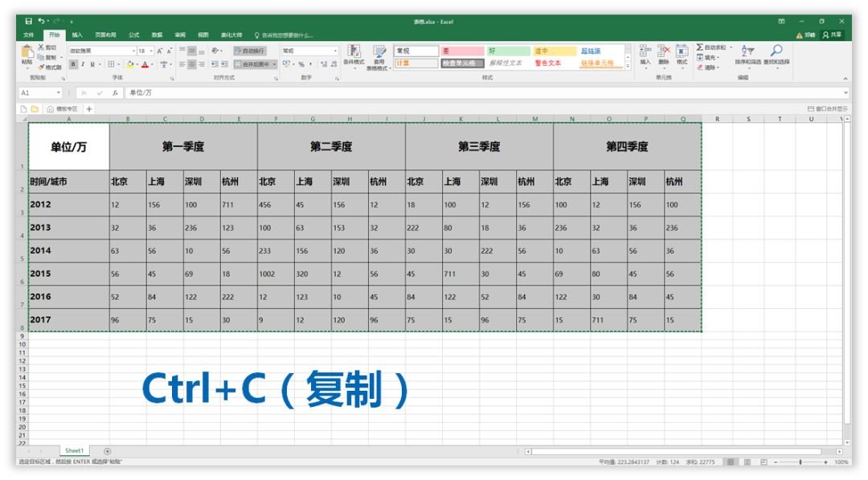
Task: Click AutoSum (自动求和) sigma icon
Action: [700, 47]
